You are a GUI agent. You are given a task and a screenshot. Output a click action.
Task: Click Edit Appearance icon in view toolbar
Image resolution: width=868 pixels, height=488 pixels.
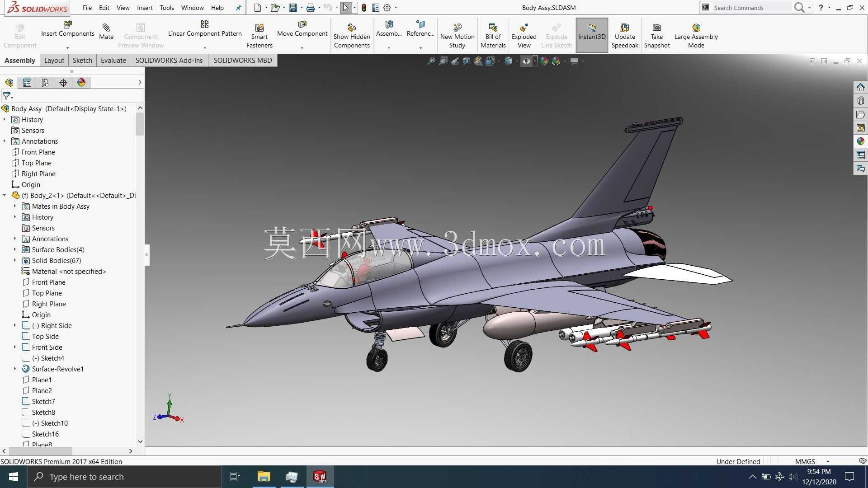click(x=544, y=61)
